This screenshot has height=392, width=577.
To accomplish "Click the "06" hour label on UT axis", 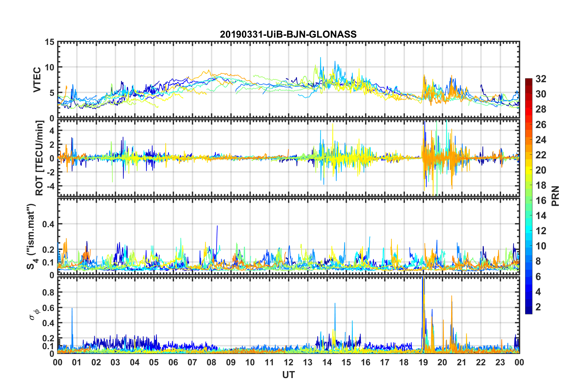I will tap(173, 362).
